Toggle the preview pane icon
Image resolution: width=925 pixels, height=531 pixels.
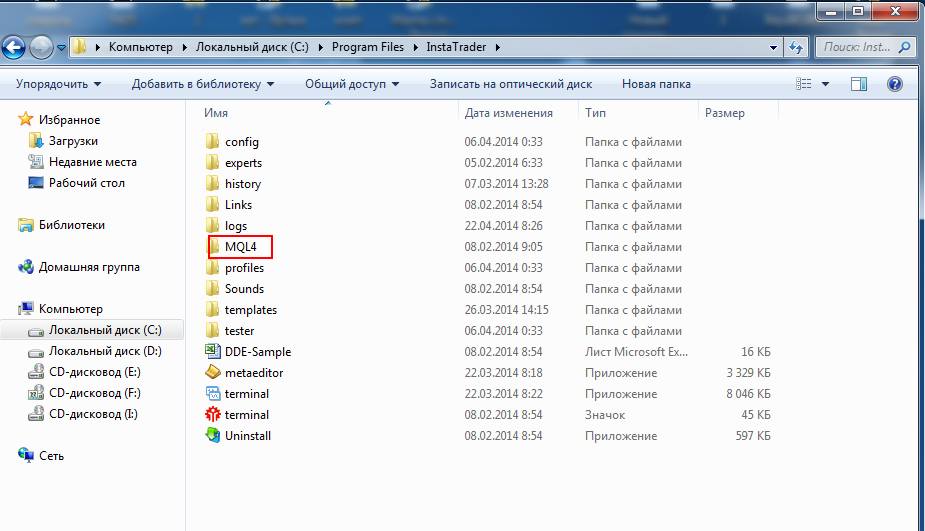tap(859, 84)
